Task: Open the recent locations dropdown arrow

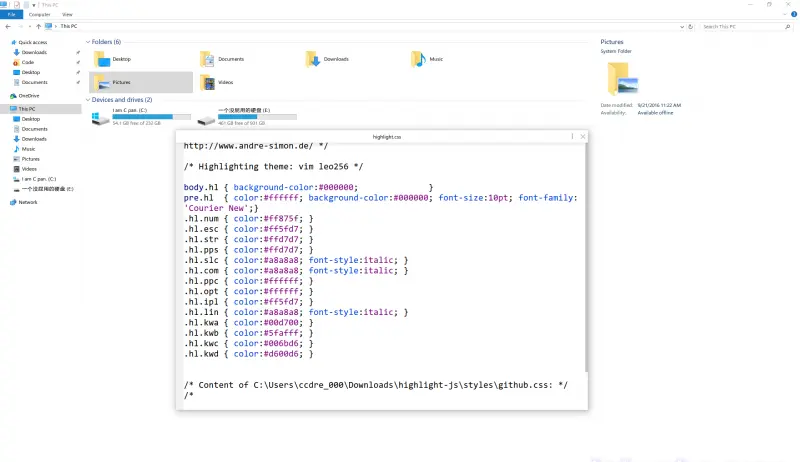Action: 30,27
